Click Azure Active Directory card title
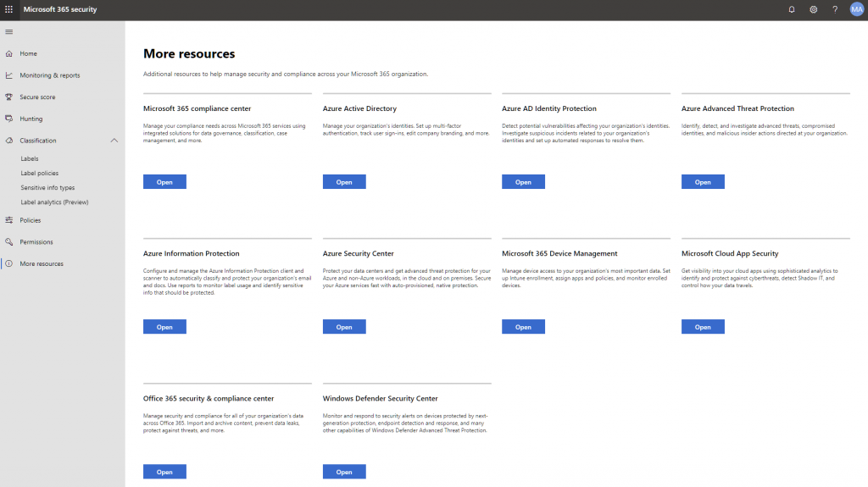 click(359, 108)
